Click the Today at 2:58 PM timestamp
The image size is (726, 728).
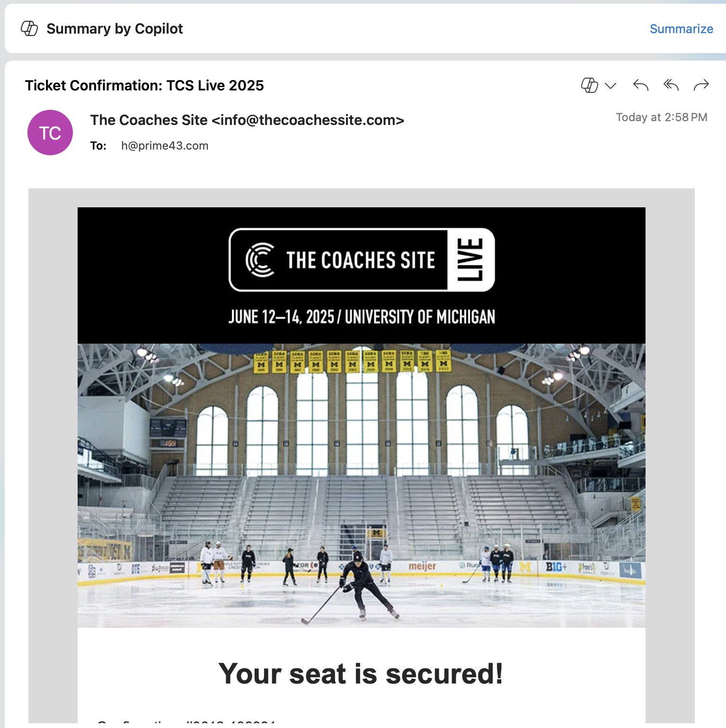coord(661,117)
